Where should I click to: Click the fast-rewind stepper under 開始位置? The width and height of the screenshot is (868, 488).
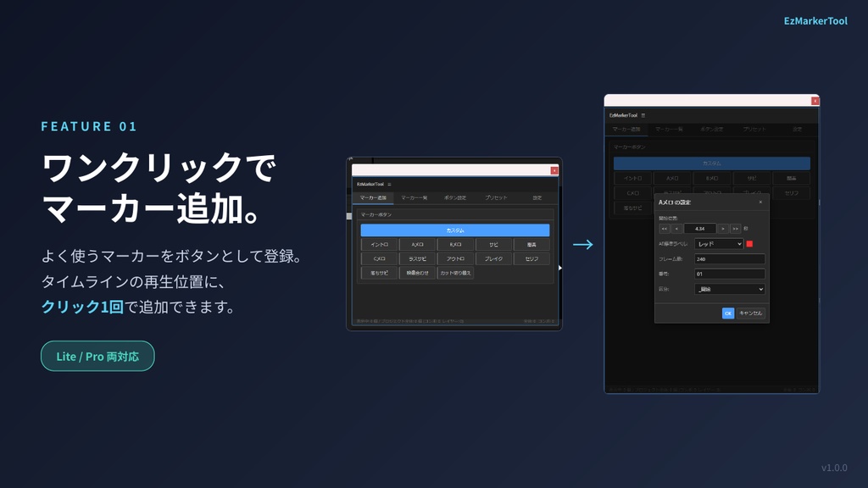click(665, 229)
